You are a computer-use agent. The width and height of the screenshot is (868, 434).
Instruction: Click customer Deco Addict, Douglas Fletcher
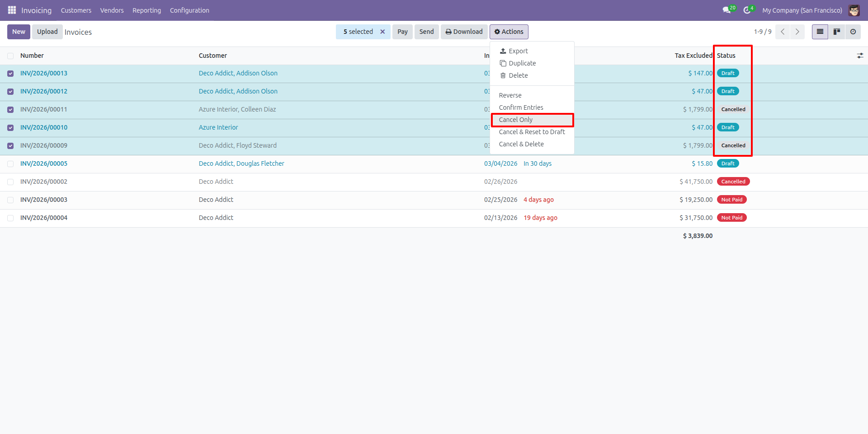tap(241, 163)
